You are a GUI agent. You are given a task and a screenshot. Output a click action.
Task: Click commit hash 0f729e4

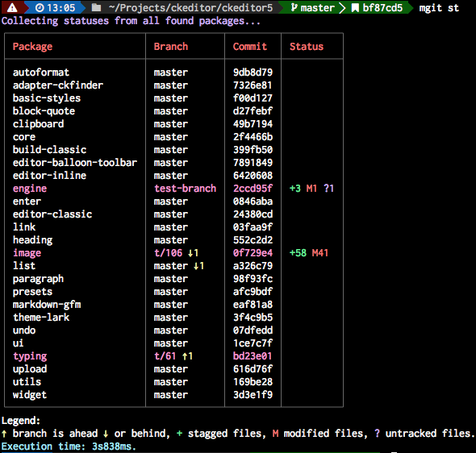click(253, 253)
